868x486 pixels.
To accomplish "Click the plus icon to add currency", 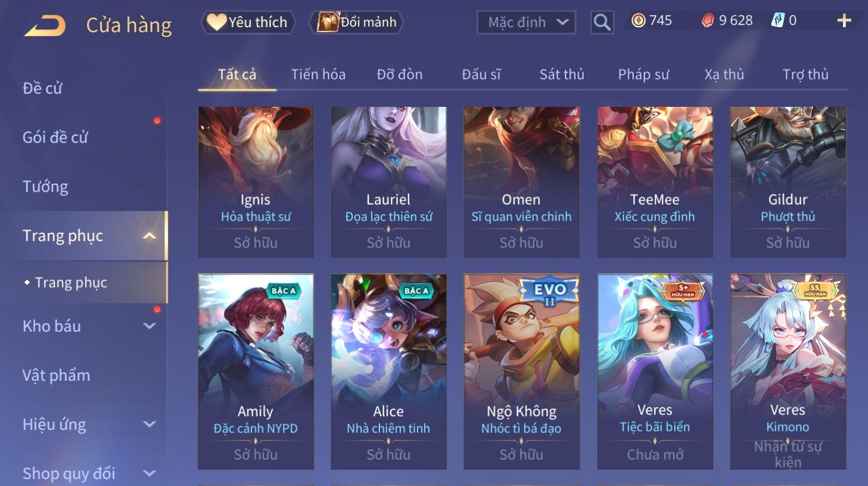I will point(844,21).
